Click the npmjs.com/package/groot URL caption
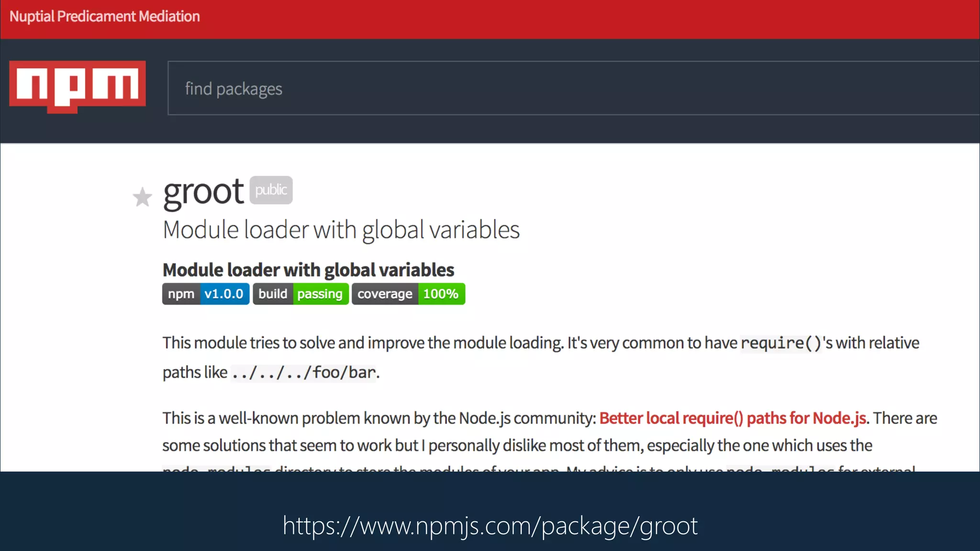The width and height of the screenshot is (980, 551). (490, 526)
